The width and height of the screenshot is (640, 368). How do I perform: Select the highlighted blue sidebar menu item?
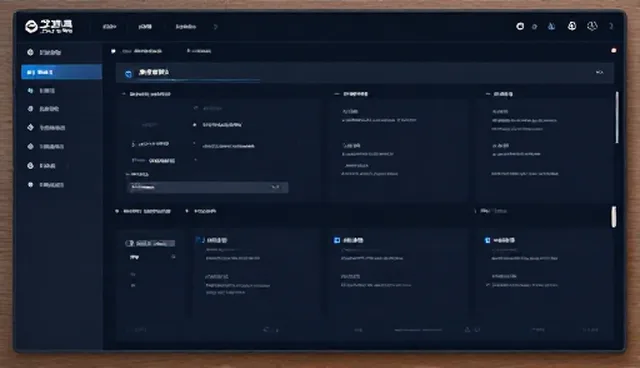coord(61,72)
